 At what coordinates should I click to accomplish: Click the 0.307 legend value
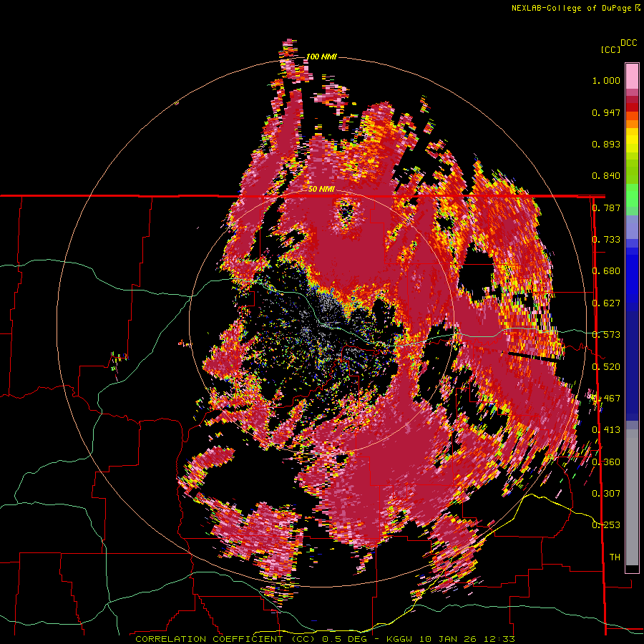tap(606, 493)
